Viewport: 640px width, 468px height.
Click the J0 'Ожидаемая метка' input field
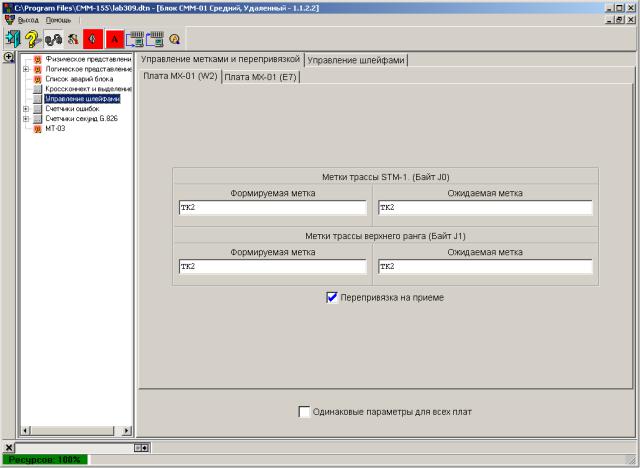tap(485, 208)
